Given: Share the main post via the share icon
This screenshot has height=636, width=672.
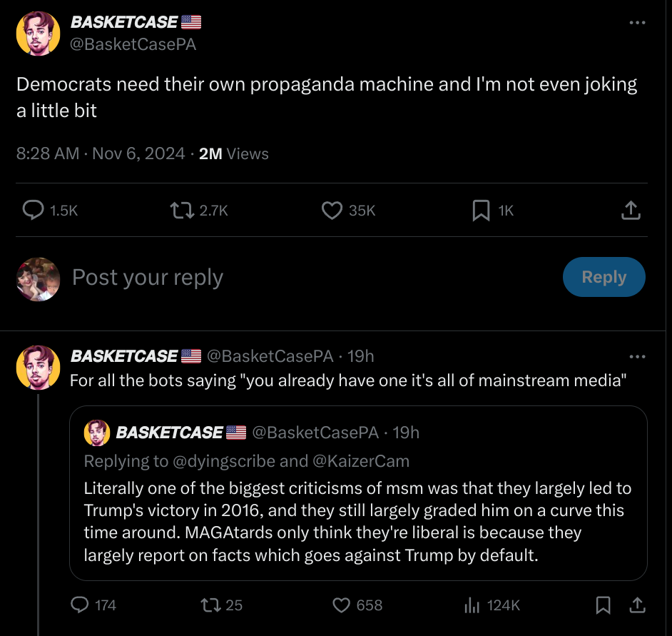Looking at the screenshot, I should coord(631,210).
